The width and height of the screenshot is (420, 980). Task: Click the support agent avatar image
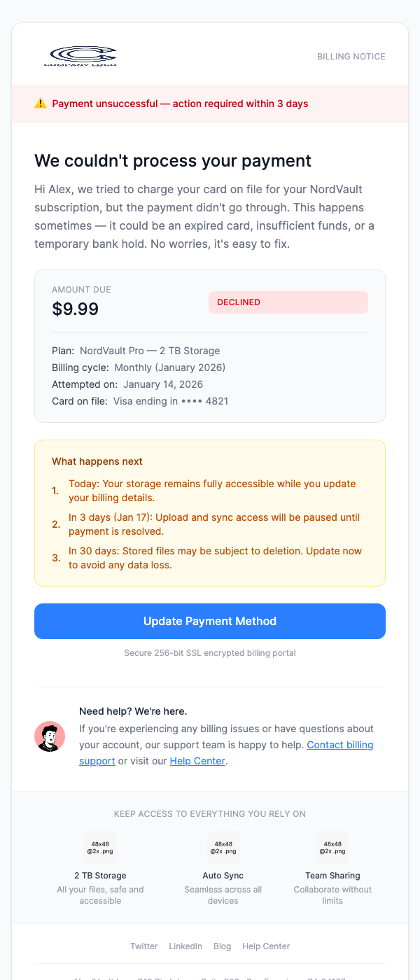coord(50,736)
